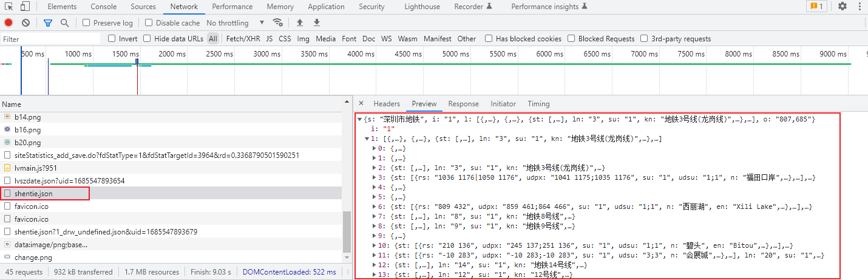
Task: Enable the Preserve log checkbox
Action: [x=86, y=23]
